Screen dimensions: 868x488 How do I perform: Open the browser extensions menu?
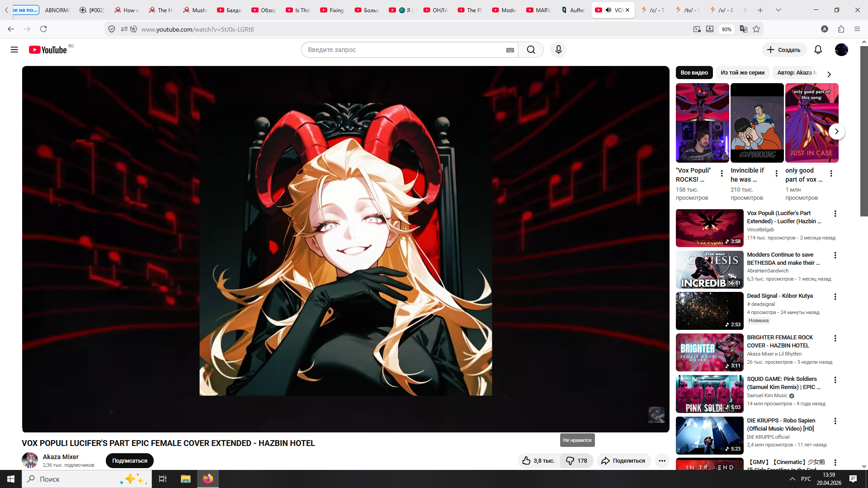(841, 29)
